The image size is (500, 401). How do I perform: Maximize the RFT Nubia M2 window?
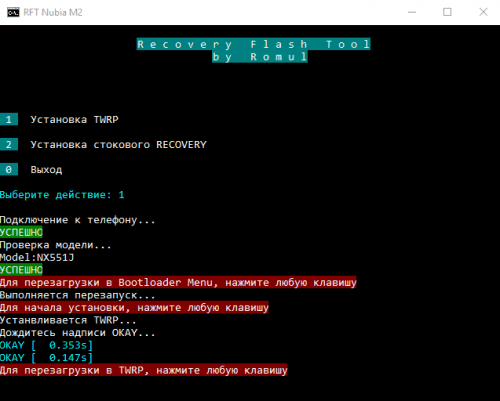click(447, 12)
